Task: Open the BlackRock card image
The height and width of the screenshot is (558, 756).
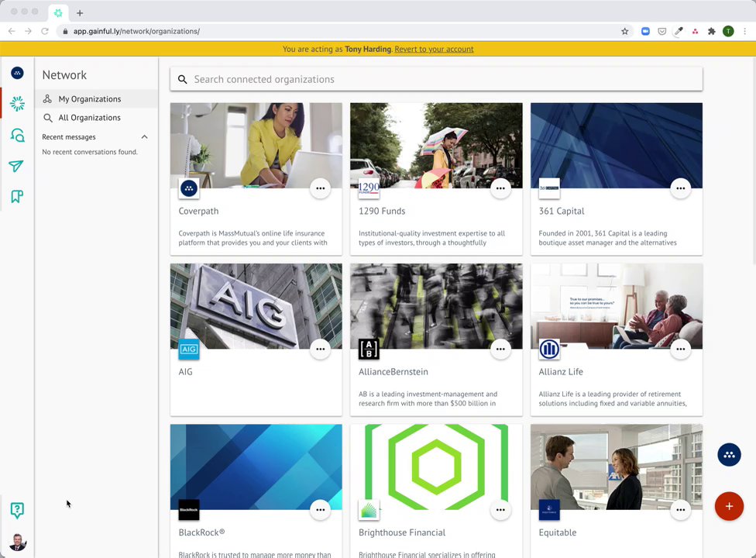Action: 256,467
